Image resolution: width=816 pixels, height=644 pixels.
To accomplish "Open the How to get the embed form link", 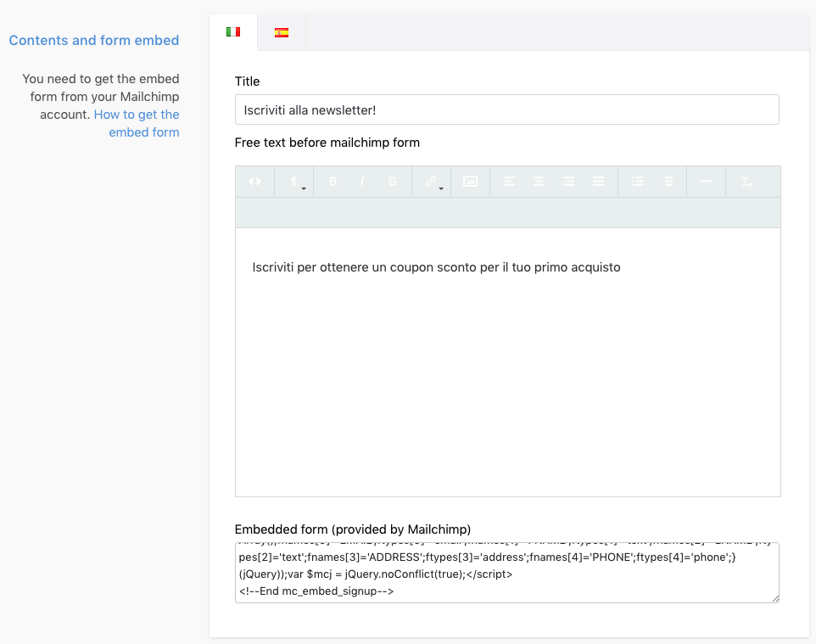I will [137, 123].
